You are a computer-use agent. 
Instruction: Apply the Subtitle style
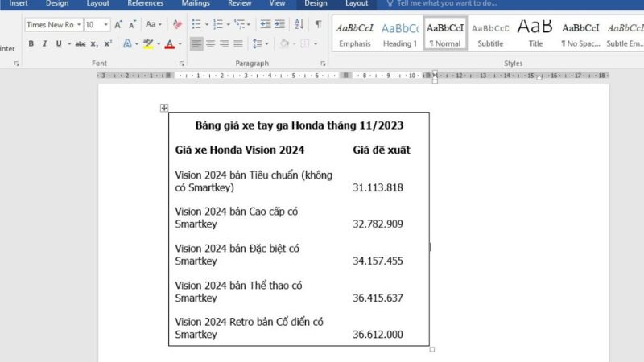tap(490, 34)
